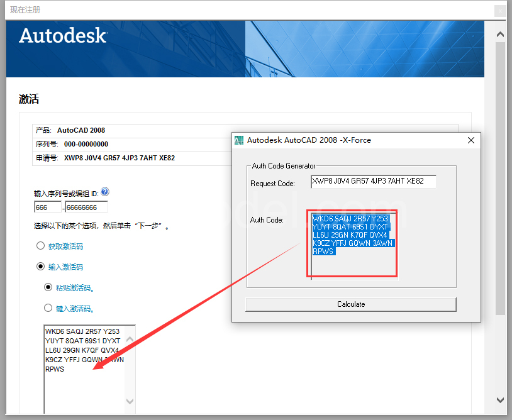Click the Auth Code Generator group label

pyautogui.click(x=284, y=166)
